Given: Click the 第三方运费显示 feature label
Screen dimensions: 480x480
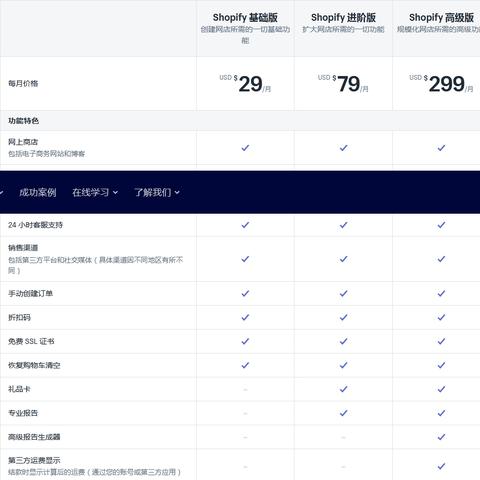Looking at the screenshot, I should click(34, 461).
